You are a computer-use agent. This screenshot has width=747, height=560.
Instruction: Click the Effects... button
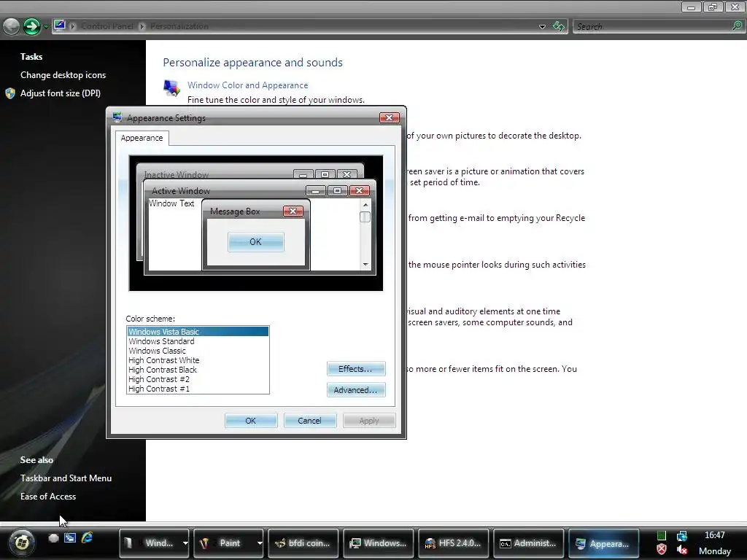pyautogui.click(x=356, y=369)
